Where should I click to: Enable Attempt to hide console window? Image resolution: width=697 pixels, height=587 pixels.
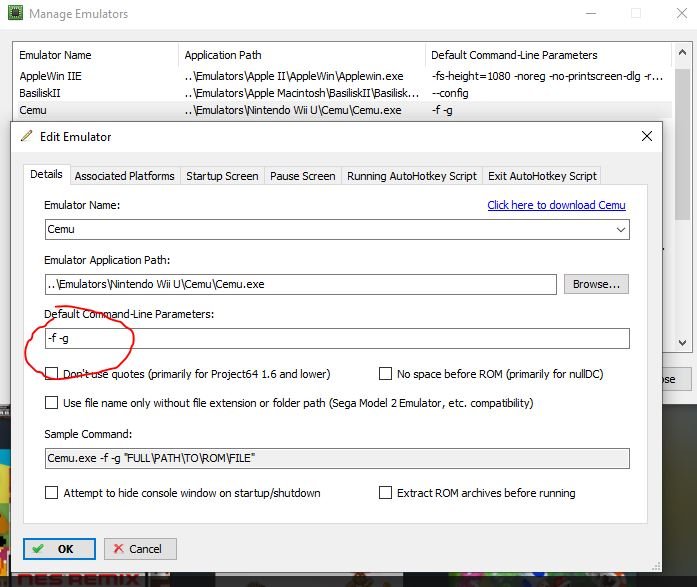click(52, 492)
